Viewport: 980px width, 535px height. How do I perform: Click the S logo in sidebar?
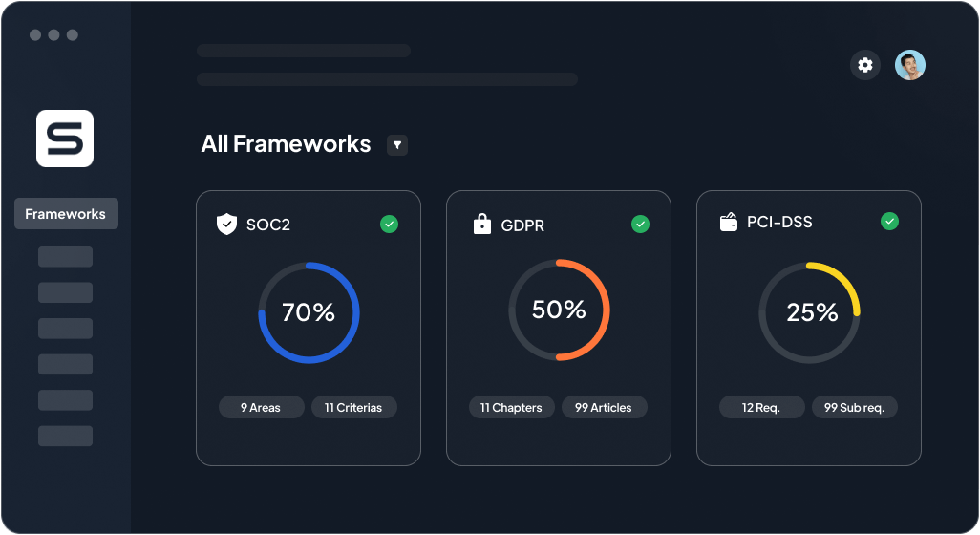[x=65, y=139]
